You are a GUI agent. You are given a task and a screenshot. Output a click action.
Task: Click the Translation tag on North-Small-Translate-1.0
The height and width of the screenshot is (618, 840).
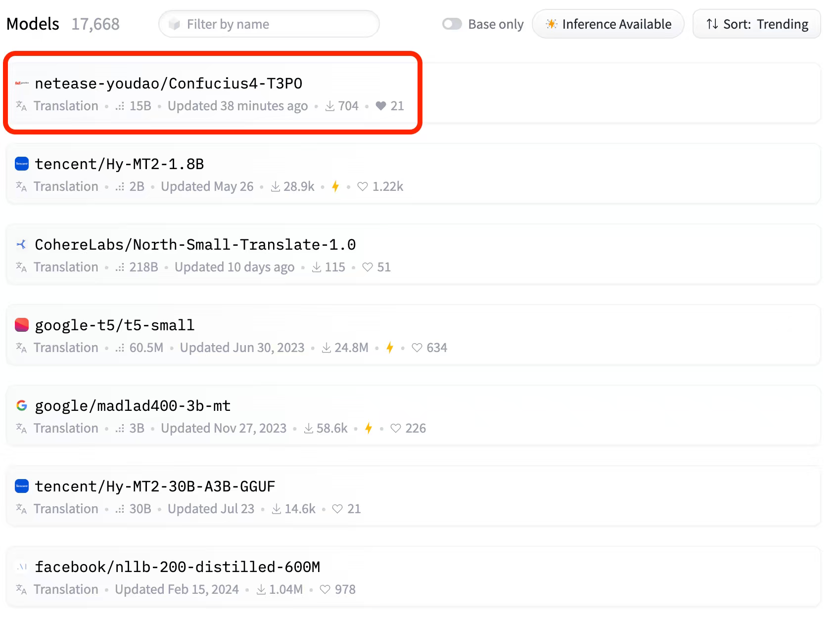[x=66, y=267]
